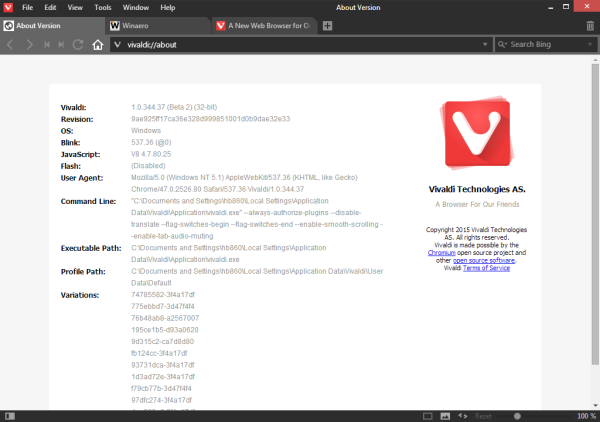Click the Blink value 537.36 (@0)
The width and height of the screenshot is (600, 422).
[x=151, y=142]
